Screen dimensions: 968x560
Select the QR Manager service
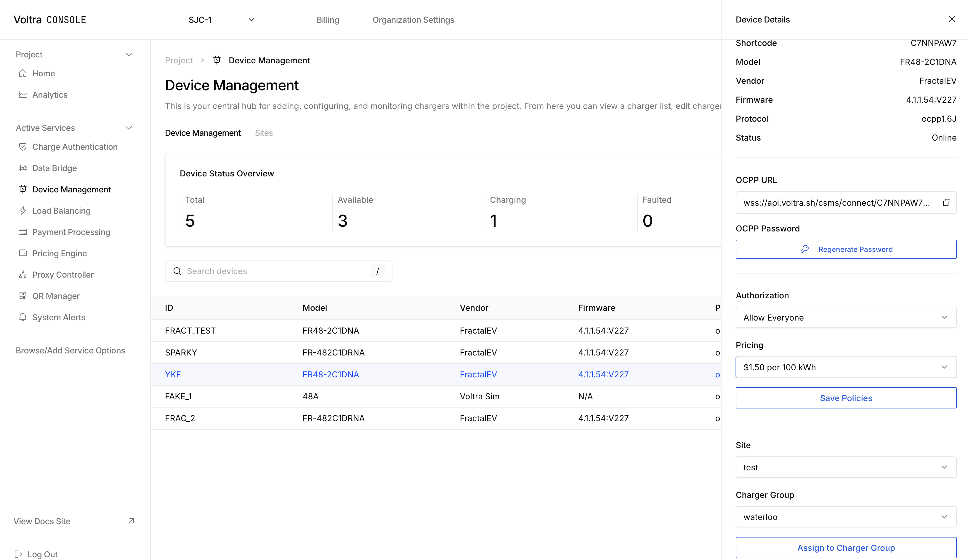click(x=56, y=296)
